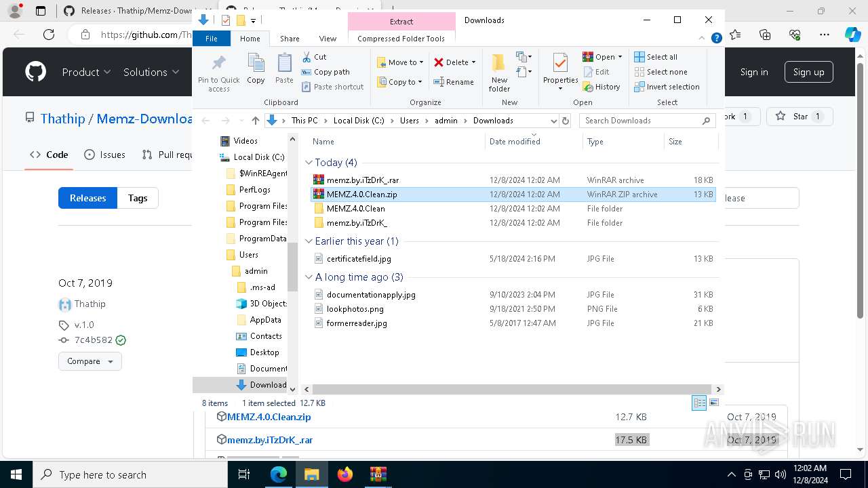Open Compressed Folder Tools tab
This screenshot has width=868, height=488.
click(401, 39)
